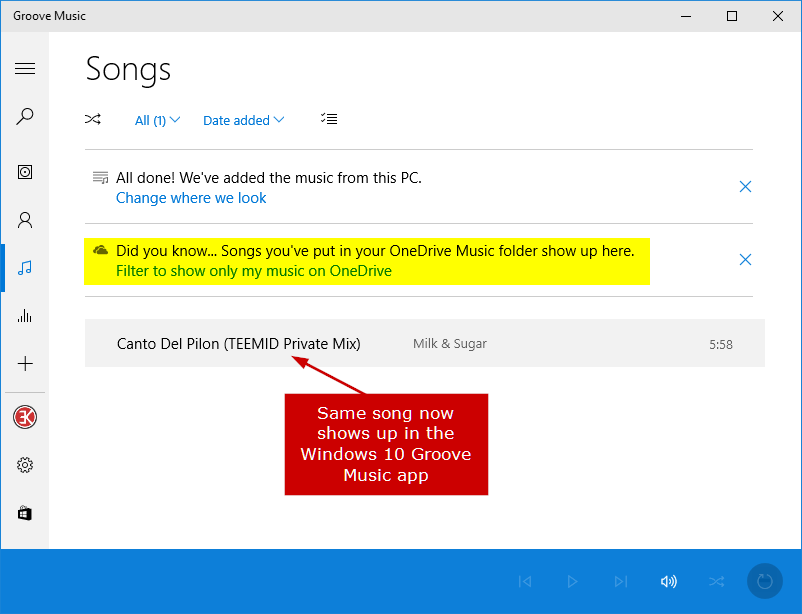The width and height of the screenshot is (802, 614).
Task: Open Now Playing equalizer bars icon
Action: 25,316
